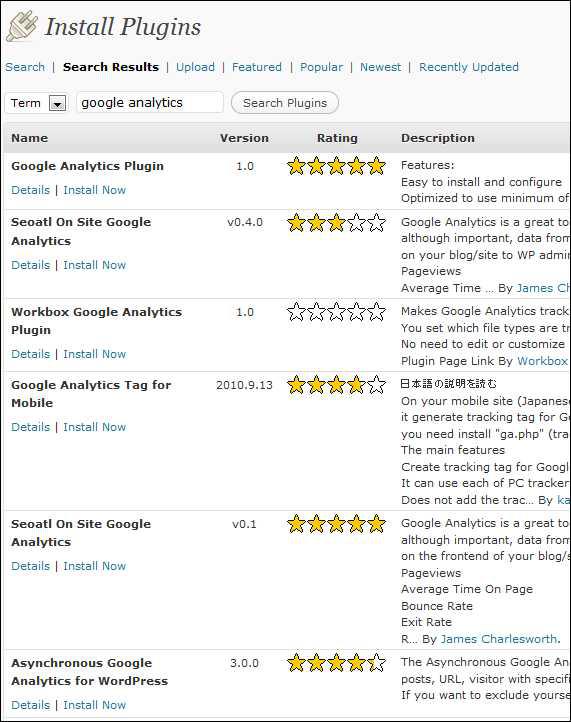Click the Install Plugins plug icon
Screen dimensions: 571x722
[x=22, y=27]
